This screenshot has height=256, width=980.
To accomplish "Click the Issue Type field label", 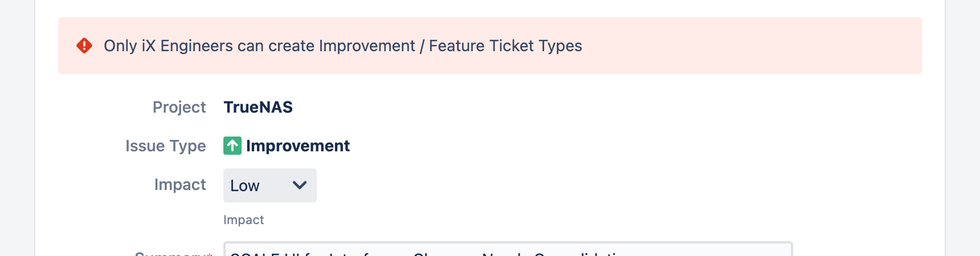I will [x=166, y=146].
